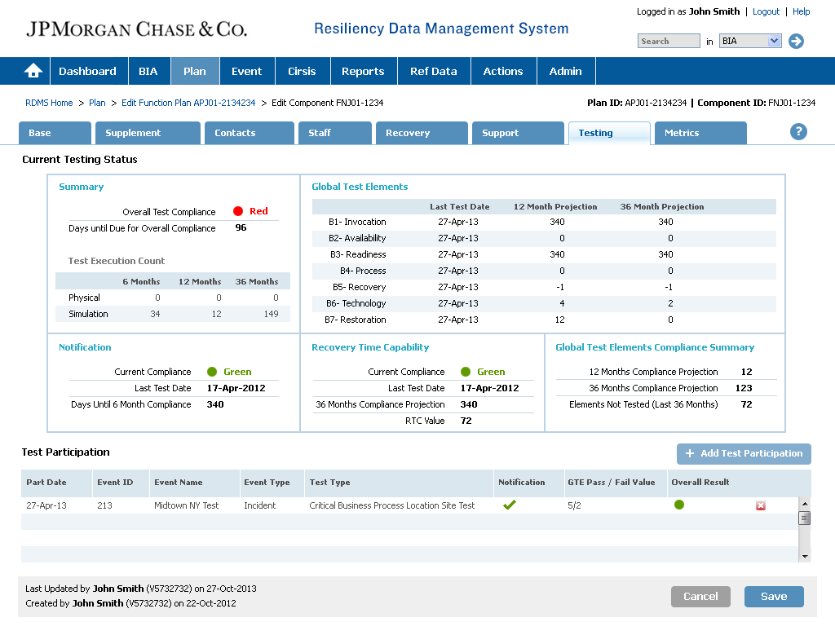Delete the Midtown NY Test row
Viewport: 835px width, 644px height.
point(760,505)
